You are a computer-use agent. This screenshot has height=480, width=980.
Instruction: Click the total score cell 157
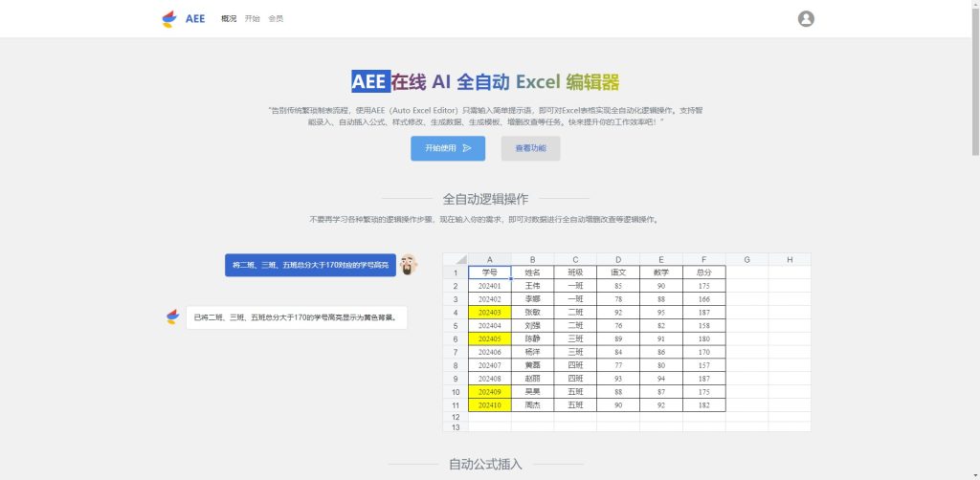(x=703, y=365)
